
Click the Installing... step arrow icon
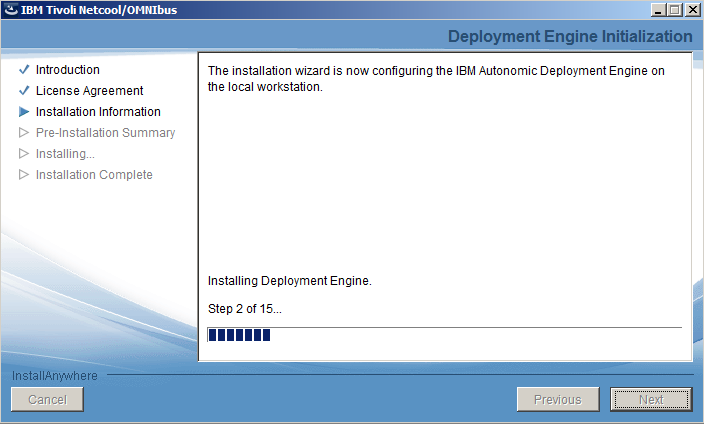pyautogui.click(x=24, y=154)
